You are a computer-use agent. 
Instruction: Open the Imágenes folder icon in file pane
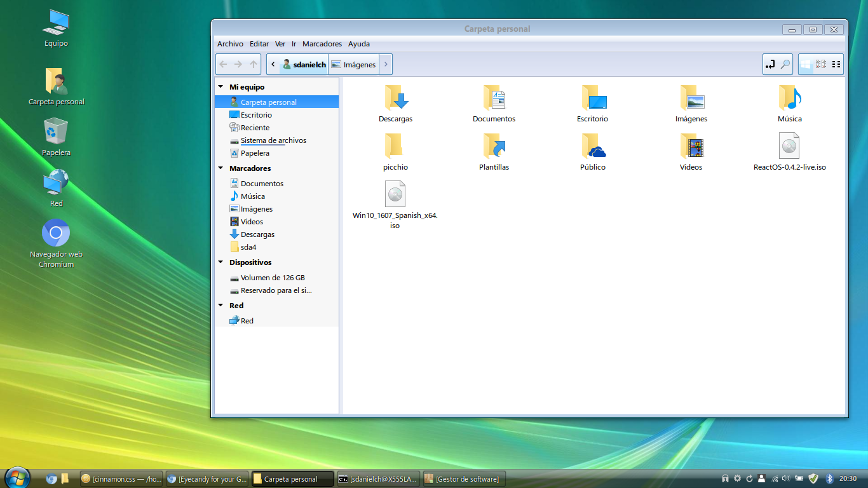[691, 104]
